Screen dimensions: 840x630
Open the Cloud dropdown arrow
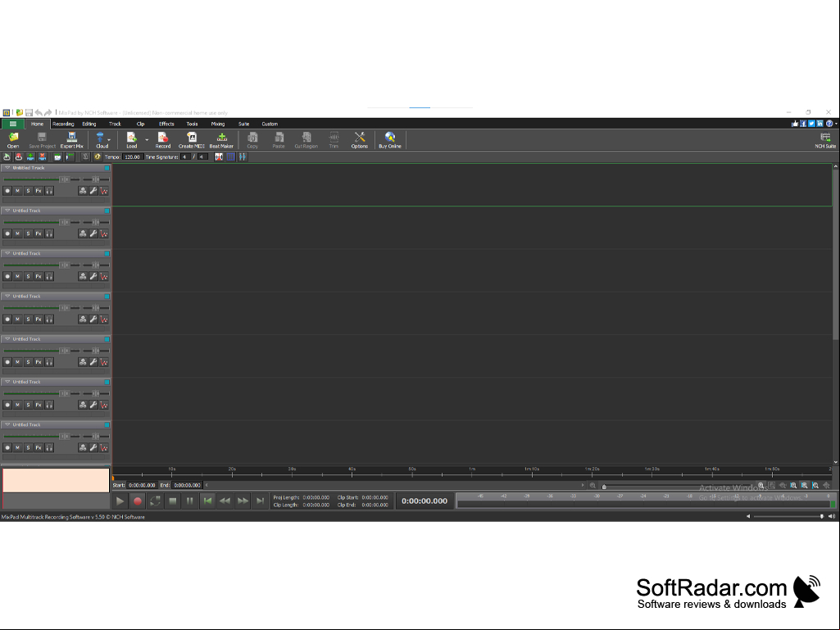tap(109, 140)
